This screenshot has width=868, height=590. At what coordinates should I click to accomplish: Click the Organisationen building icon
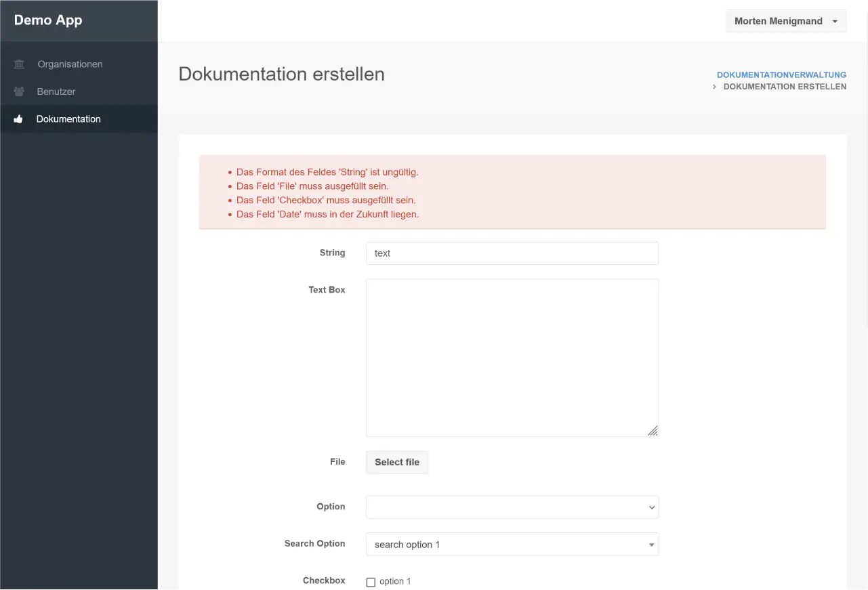(19, 64)
